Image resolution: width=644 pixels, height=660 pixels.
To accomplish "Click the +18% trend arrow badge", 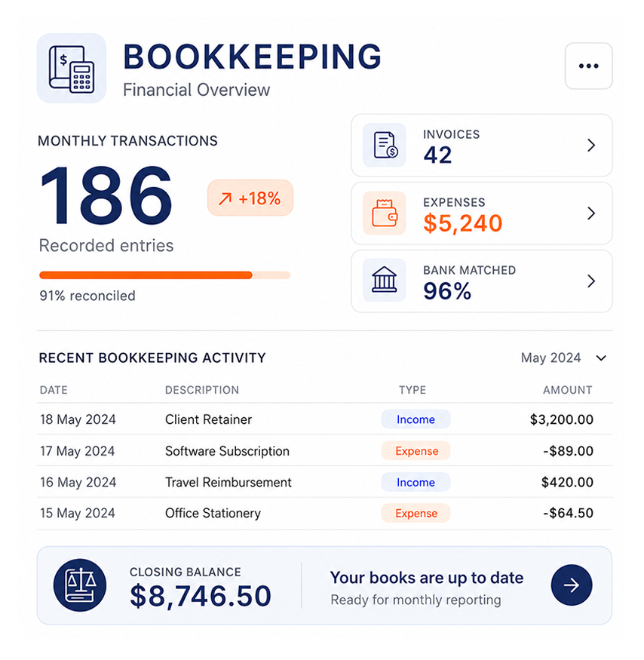I will (x=250, y=198).
